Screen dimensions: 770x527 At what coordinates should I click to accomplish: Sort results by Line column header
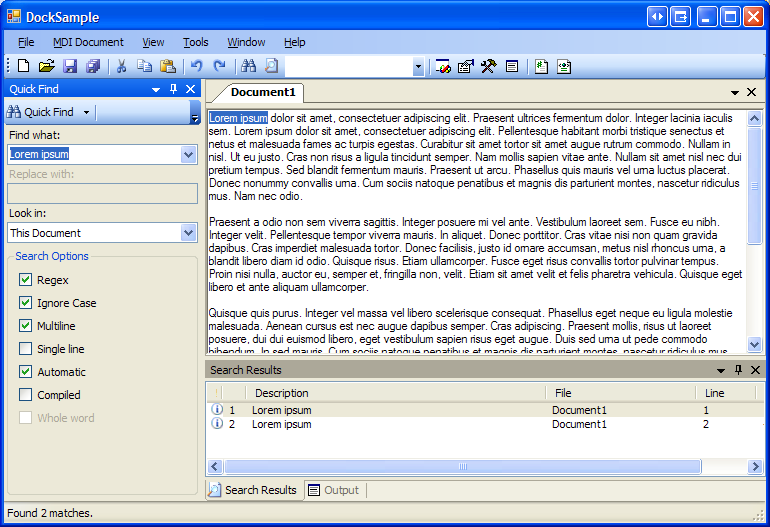pos(725,393)
